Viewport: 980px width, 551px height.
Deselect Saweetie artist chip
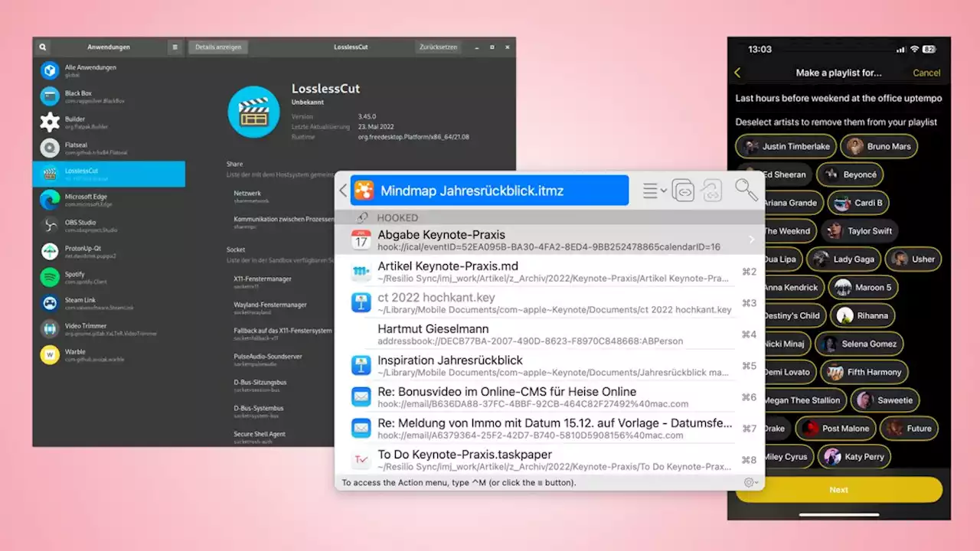point(885,400)
